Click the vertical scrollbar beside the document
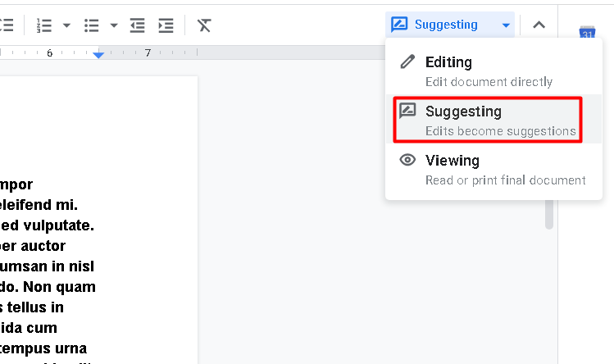 tap(549, 215)
